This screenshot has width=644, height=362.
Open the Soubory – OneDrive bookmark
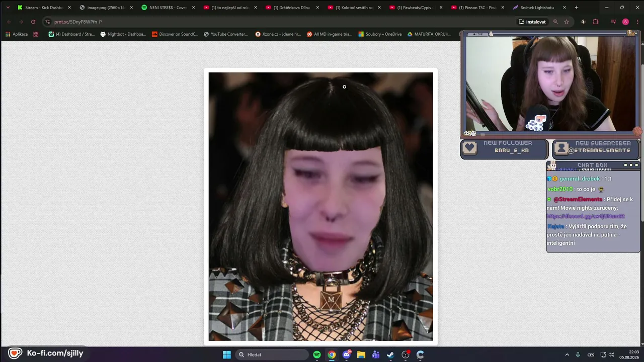click(x=380, y=34)
